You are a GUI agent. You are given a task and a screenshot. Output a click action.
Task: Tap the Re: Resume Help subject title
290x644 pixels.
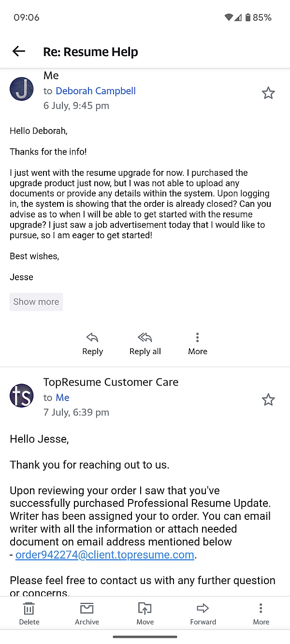[90, 52]
